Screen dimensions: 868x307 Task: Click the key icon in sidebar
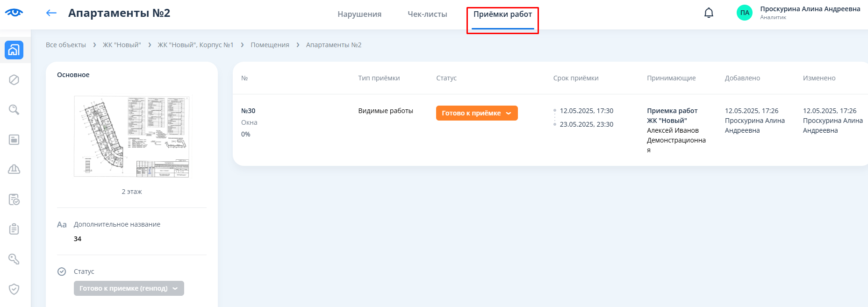pos(14,259)
